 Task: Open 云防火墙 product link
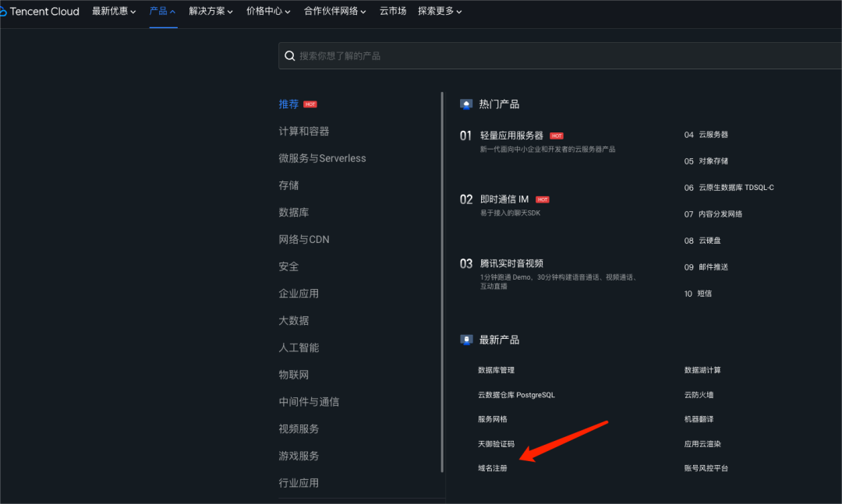pyautogui.click(x=699, y=394)
